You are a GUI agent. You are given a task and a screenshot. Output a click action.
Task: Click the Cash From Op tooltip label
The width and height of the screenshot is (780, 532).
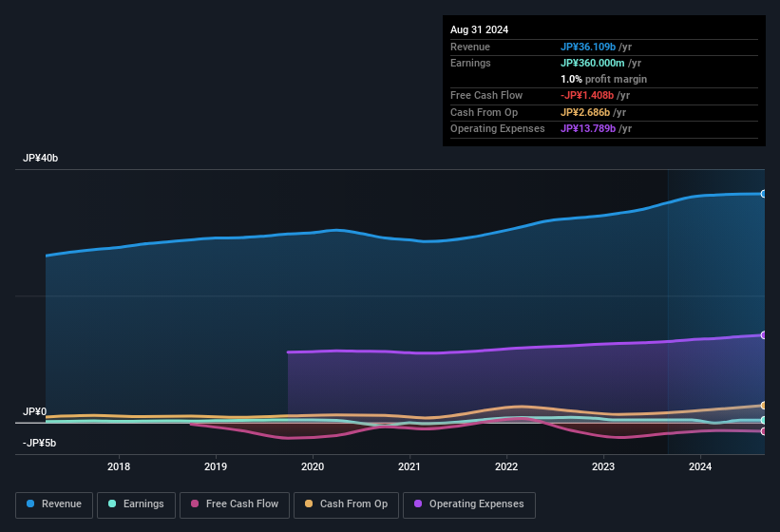(x=484, y=112)
